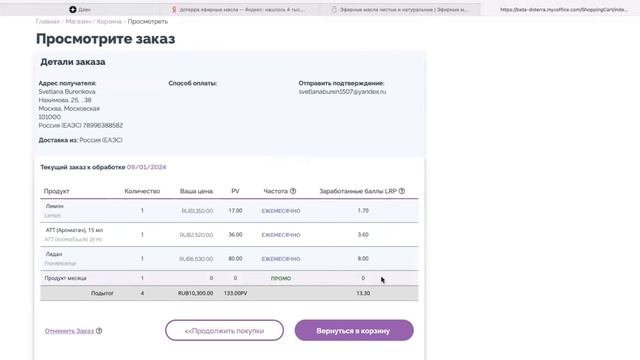Click the ATT row LRP points 3.60
640x360 pixels.
click(363, 235)
